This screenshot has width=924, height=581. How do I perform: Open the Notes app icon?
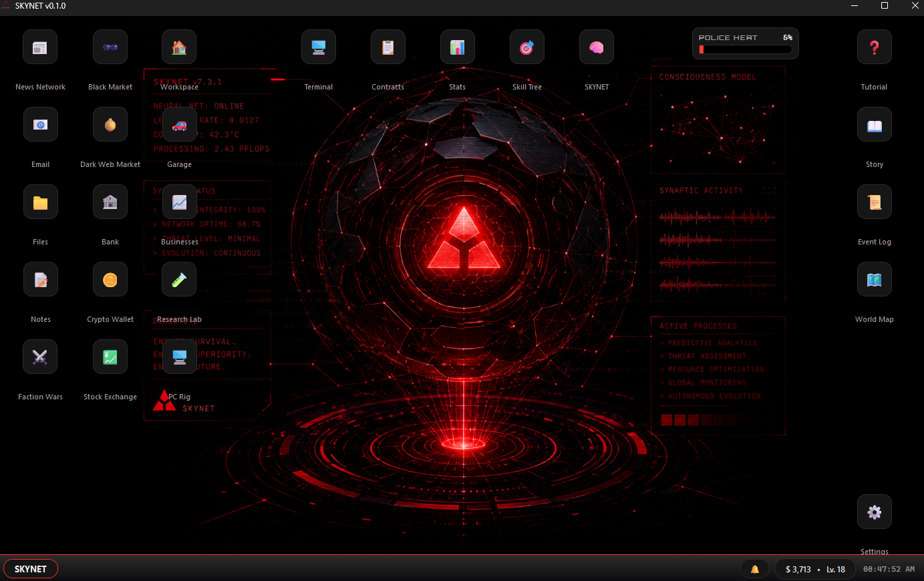pyautogui.click(x=40, y=280)
